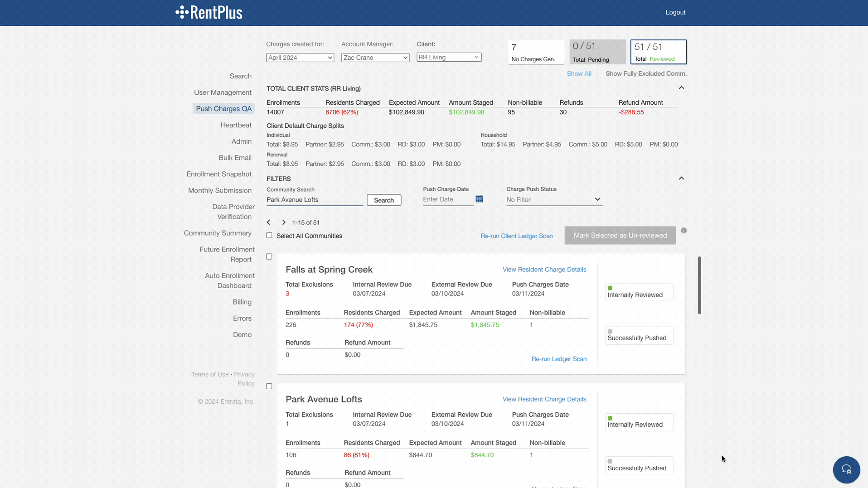Viewport: 868px width, 488px height.
Task: Click Re-run Client Ledger Scan link
Action: pyautogui.click(x=516, y=236)
